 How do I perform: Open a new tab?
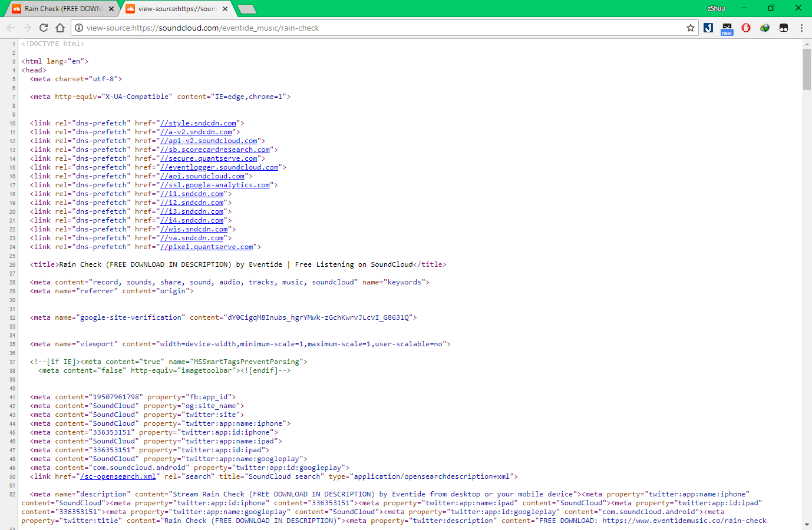tap(247, 9)
